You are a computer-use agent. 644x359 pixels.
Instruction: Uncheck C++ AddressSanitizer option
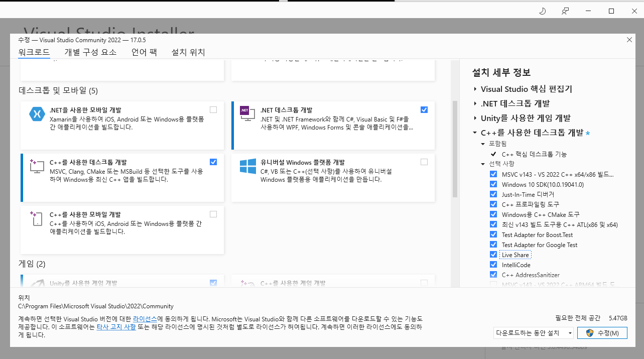pyautogui.click(x=493, y=275)
